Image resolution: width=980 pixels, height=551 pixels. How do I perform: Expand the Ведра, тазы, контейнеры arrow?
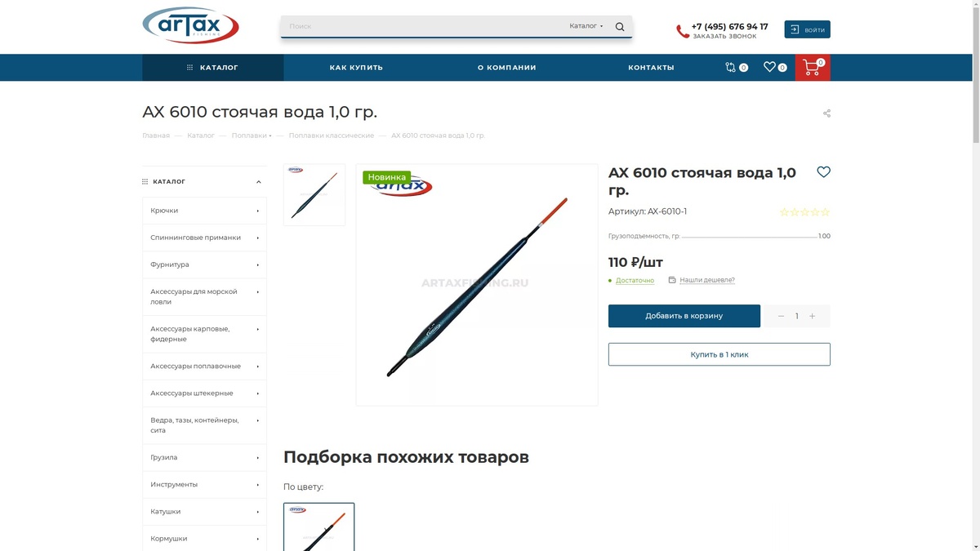(257, 420)
